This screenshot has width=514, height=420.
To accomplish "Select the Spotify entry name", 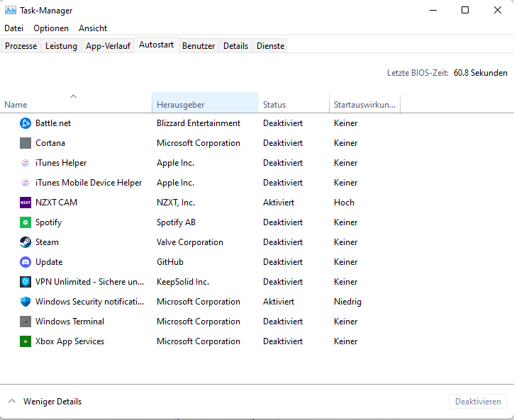I will click(48, 222).
